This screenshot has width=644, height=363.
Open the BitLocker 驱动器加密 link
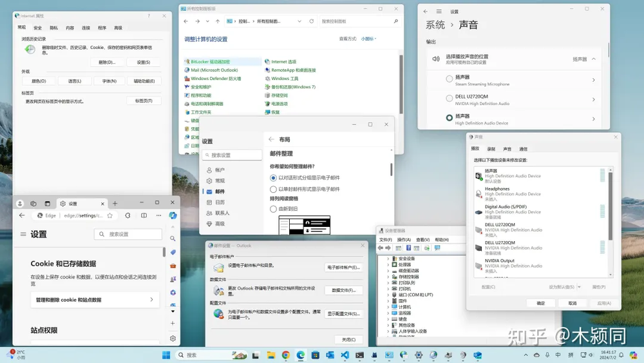(210, 62)
